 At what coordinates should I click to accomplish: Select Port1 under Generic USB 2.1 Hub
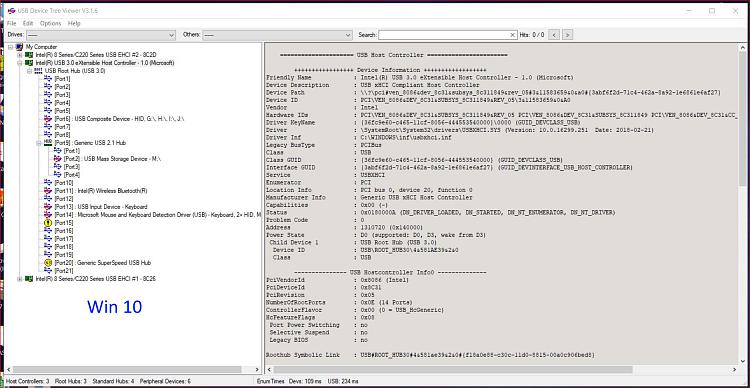(x=72, y=151)
